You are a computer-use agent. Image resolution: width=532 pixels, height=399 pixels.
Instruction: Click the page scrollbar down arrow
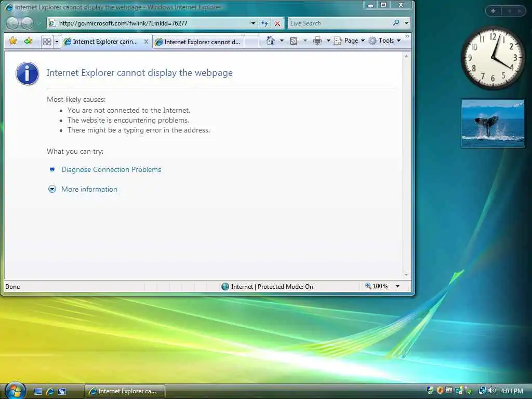tap(406, 274)
